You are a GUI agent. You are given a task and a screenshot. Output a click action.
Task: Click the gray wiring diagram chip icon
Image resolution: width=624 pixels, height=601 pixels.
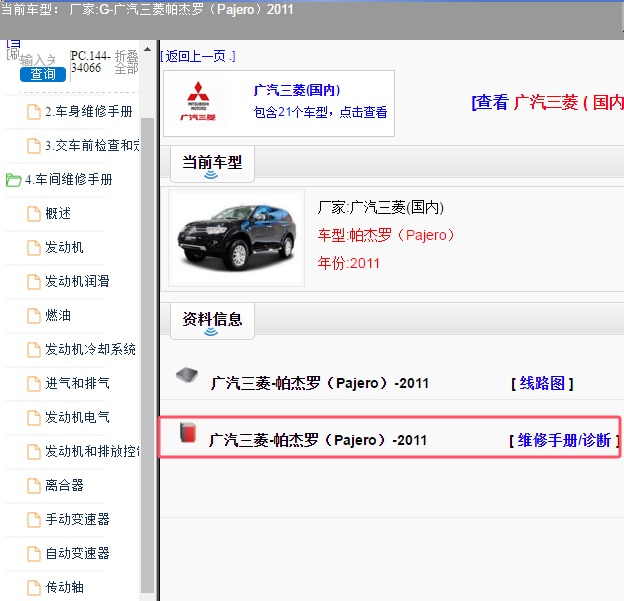(187, 375)
